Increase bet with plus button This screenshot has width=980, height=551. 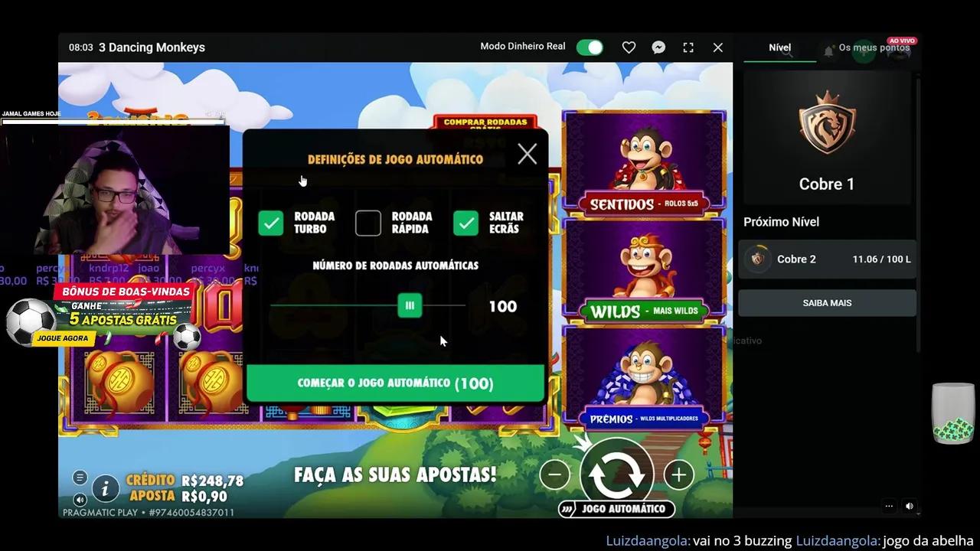(678, 474)
